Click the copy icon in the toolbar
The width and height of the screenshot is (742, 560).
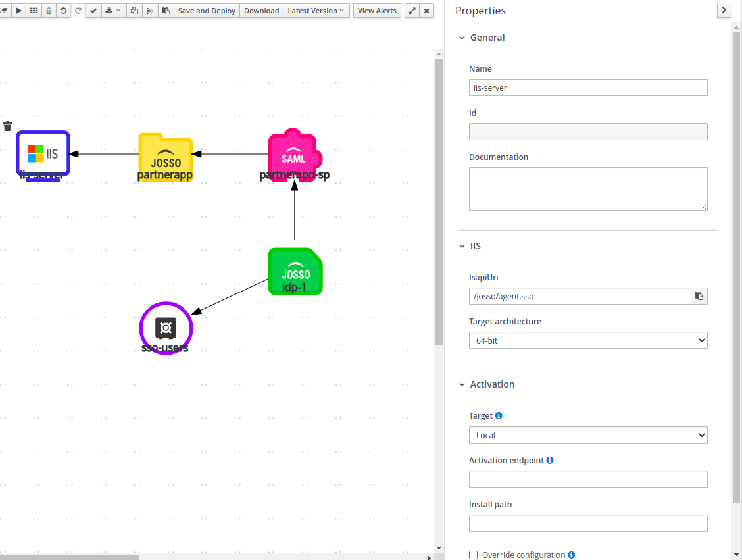(x=134, y=11)
